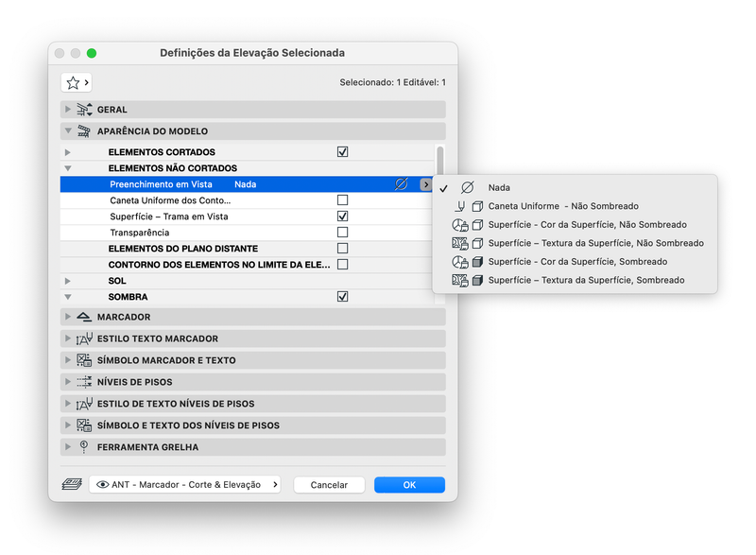The image size is (756, 555).
Task: Click the SÍMBOLO MARCADOR E TEXTO header text
Action: tap(166, 360)
